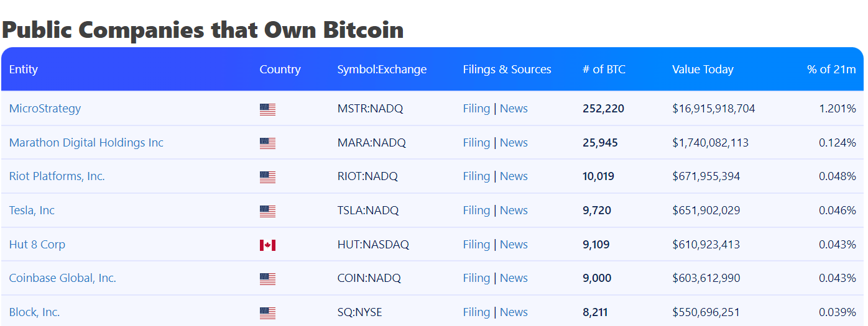The height and width of the screenshot is (326, 868).
Task: Select the MARA:NADQ symbol cell
Action: (x=372, y=143)
